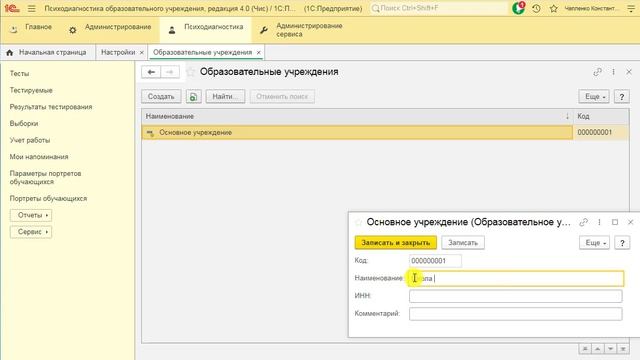Move up one row in list

(598, 349)
